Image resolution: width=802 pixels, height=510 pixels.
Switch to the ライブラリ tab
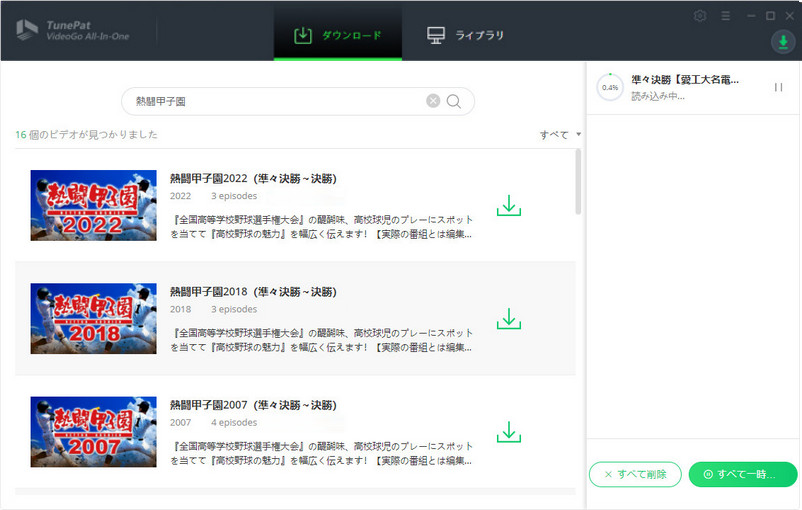click(x=465, y=36)
